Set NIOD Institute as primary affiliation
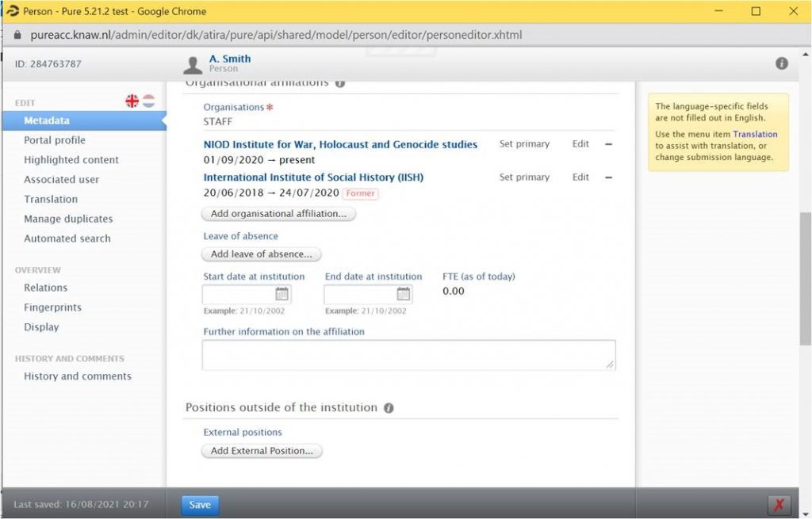Screen dimensions: 812x519 pyautogui.click(x=524, y=144)
